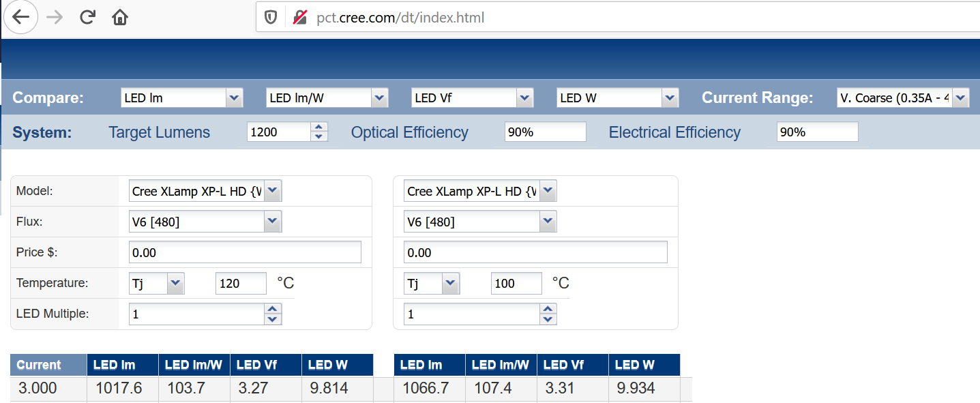Show insecure connection lock icon info
Viewport: 980px width, 403px height.
[299, 18]
